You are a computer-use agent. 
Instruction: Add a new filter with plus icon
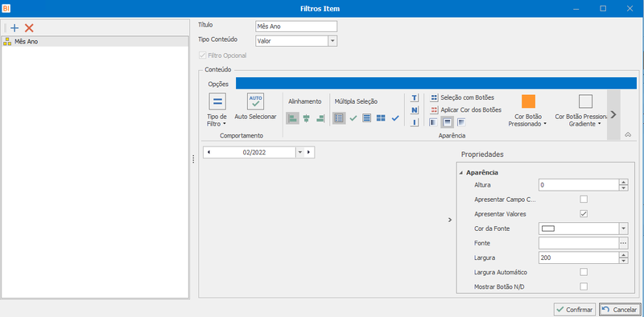click(14, 28)
